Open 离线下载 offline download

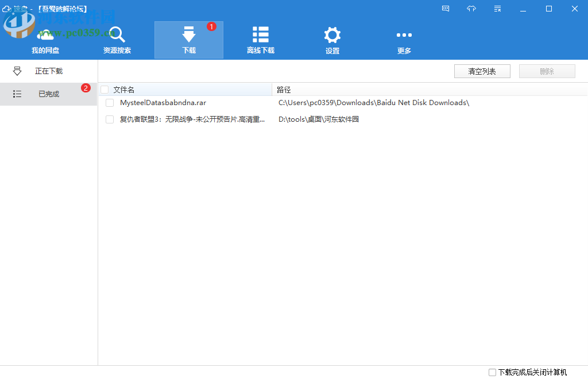click(x=260, y=39)
